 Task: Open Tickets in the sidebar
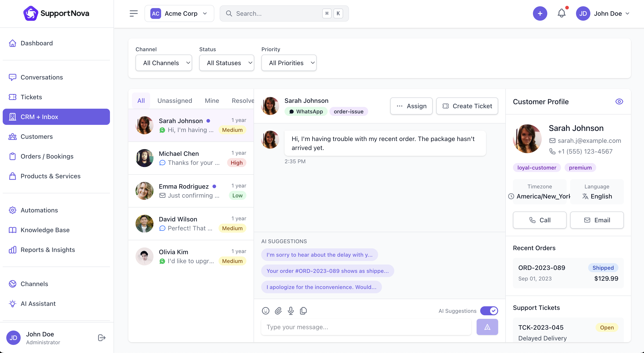pos(31,97)
